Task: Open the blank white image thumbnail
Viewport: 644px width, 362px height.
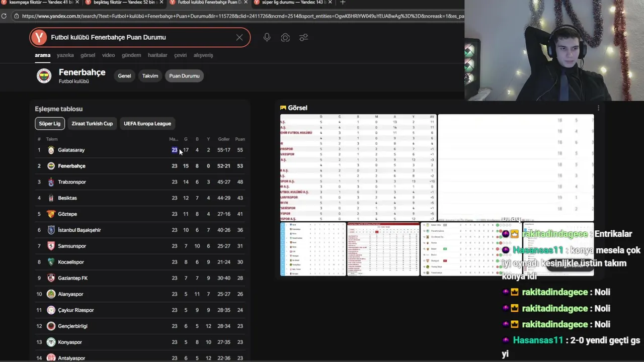Action: [x=516, y=167]
